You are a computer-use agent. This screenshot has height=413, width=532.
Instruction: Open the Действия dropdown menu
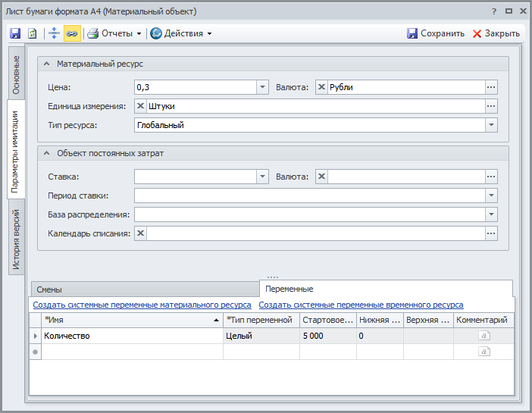pos(180,33)
